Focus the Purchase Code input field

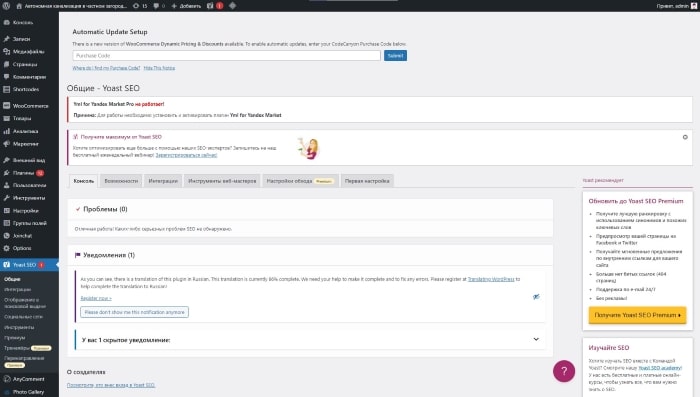pyautogui.click(x=226, y=56)
